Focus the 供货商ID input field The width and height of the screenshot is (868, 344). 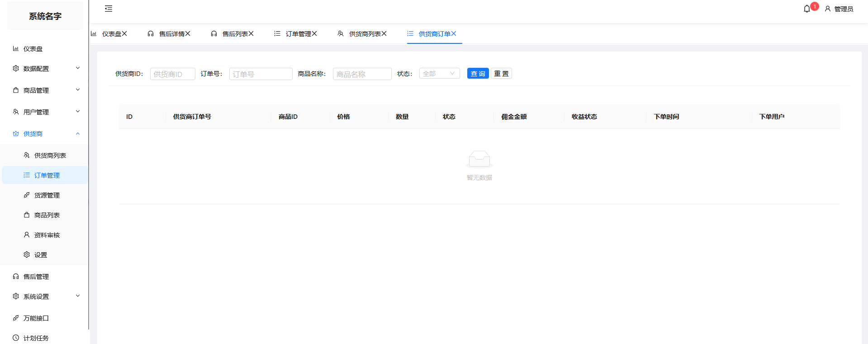click(172, 74)
